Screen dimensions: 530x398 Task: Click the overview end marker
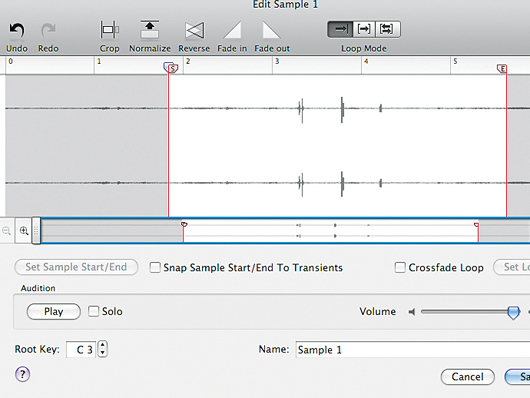(x=477, y=225)
